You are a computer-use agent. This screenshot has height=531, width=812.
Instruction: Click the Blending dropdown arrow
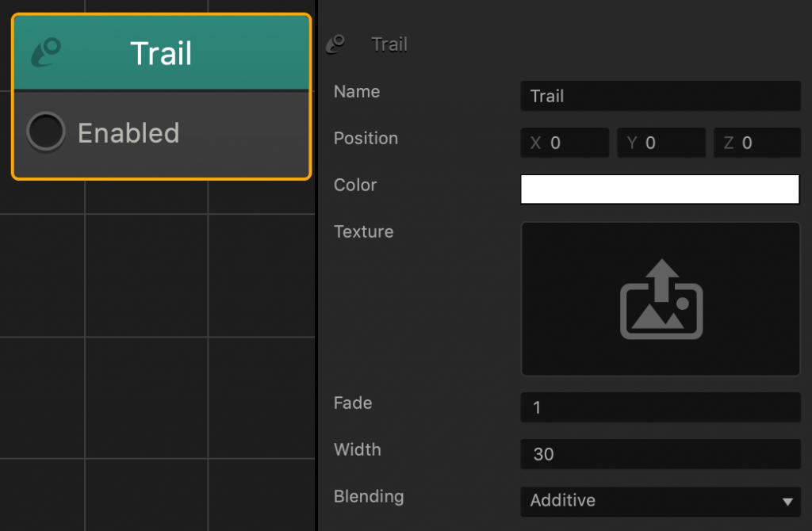pyautogui.click(x=786, y=501)
